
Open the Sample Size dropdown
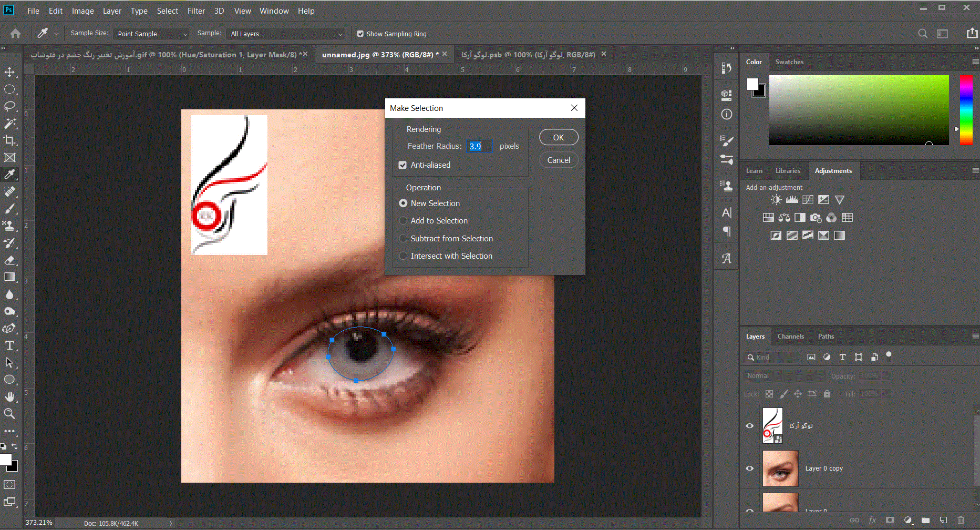[151, 34]
